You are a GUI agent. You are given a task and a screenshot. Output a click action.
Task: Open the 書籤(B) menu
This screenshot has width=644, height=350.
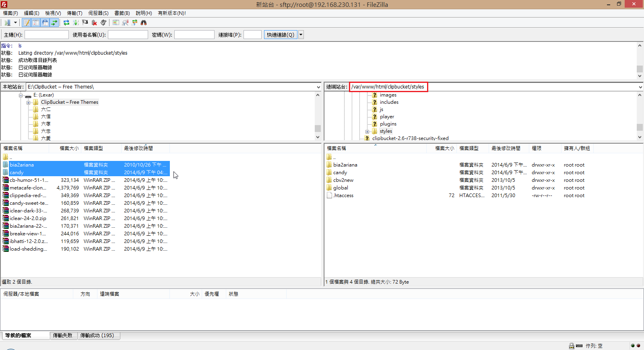pyautogui.click(x=122, y=13)
